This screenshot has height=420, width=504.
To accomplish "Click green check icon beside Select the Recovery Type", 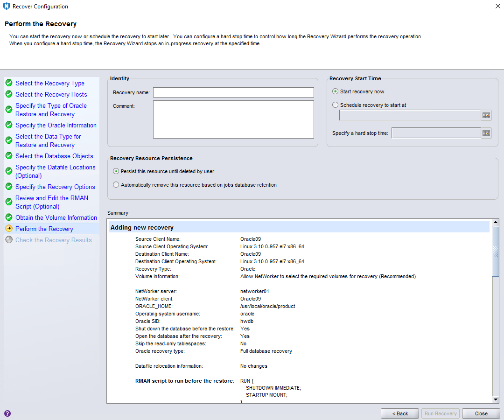I will [x=9, y=83].
